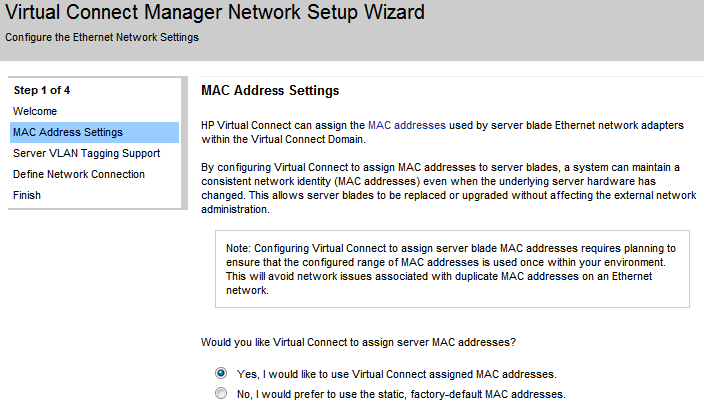The width and height of the screenshot is (704, 405).
Task: Go to the Welcome wizard step
Action: (35, 111)
